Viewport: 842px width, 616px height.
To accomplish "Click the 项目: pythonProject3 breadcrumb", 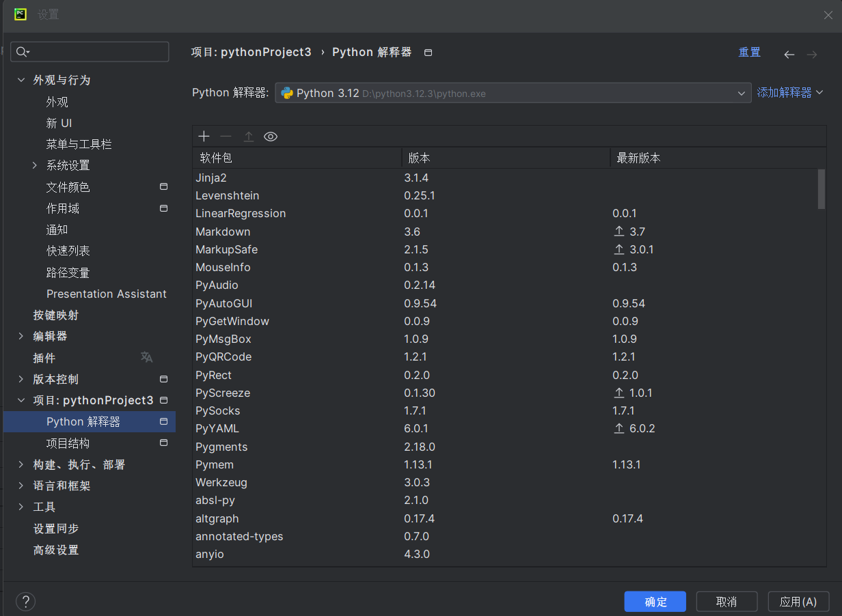I will (x=251, y=53).
